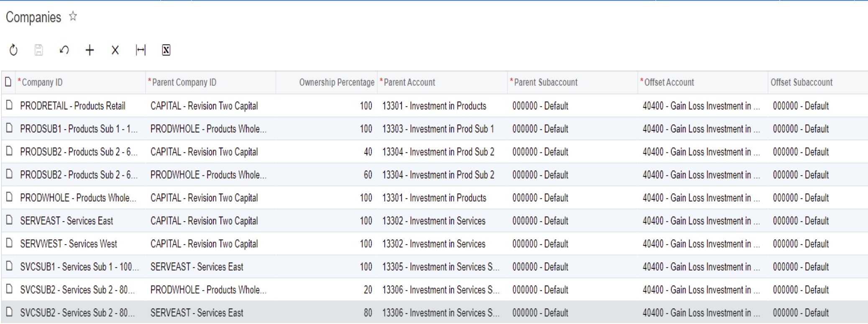
Task: Delete the row using the X icon
Action: [115, 50]
